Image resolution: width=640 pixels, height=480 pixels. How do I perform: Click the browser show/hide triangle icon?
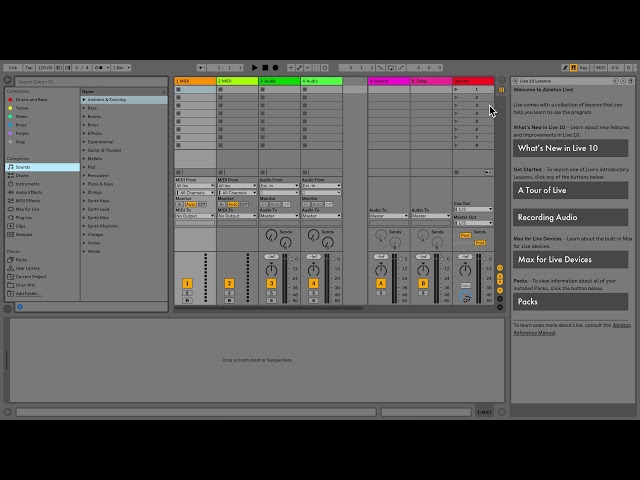[x=8, y=80]
